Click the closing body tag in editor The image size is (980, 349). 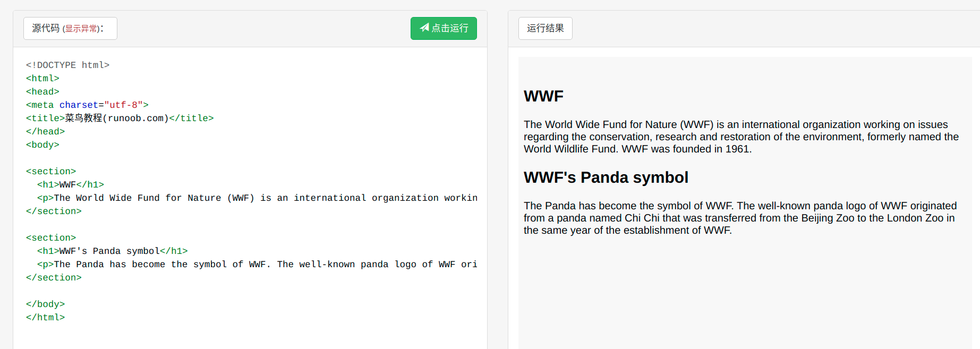tap(45, 304)
